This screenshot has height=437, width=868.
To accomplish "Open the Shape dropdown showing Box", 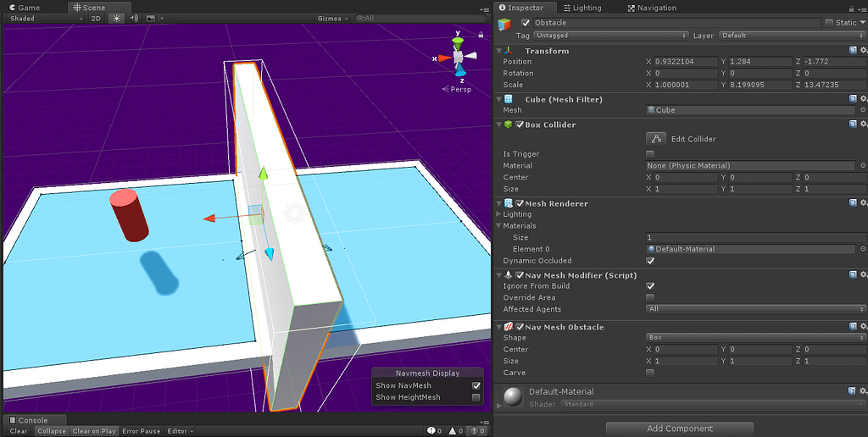I will click(755, 337).
